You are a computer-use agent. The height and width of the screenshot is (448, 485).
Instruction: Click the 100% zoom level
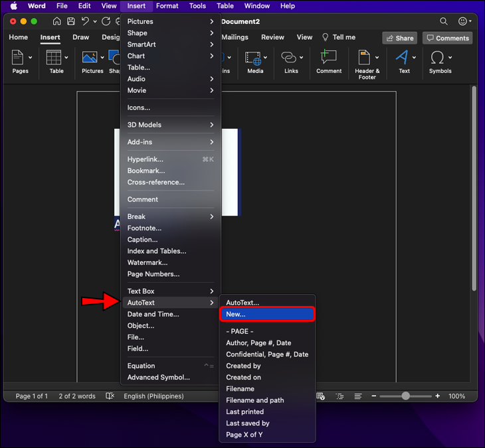click(x=456, y=396)
